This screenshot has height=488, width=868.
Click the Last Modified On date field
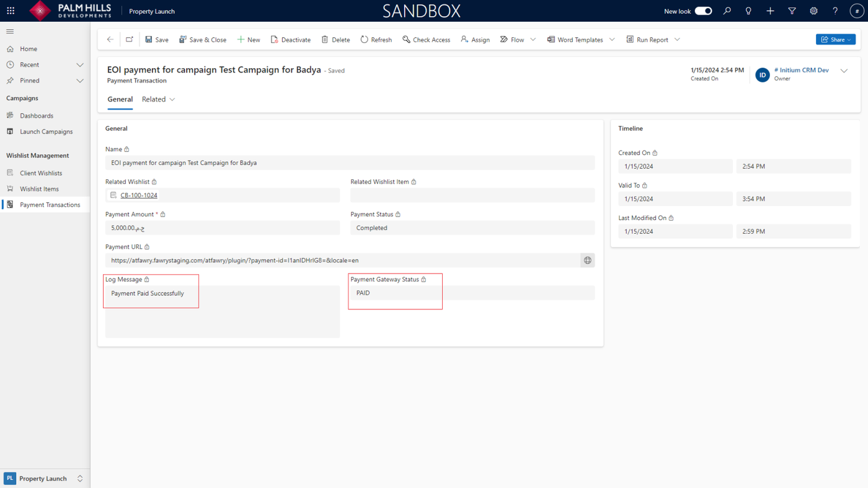pos(675,232)
